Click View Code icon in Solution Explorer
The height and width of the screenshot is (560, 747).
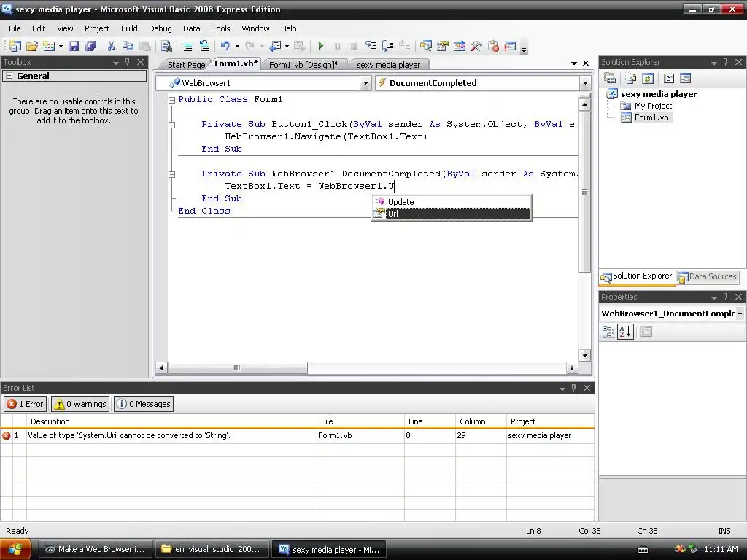(669, 78)
